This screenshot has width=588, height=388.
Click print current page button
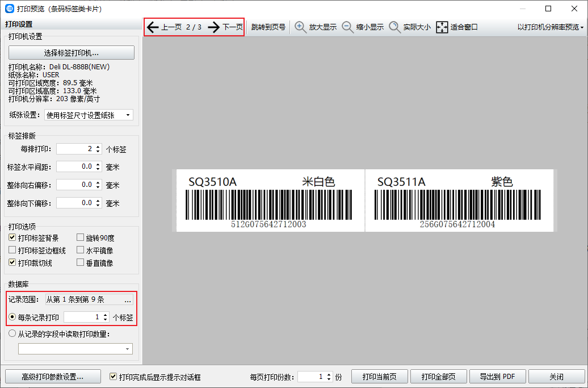[380, 377]
